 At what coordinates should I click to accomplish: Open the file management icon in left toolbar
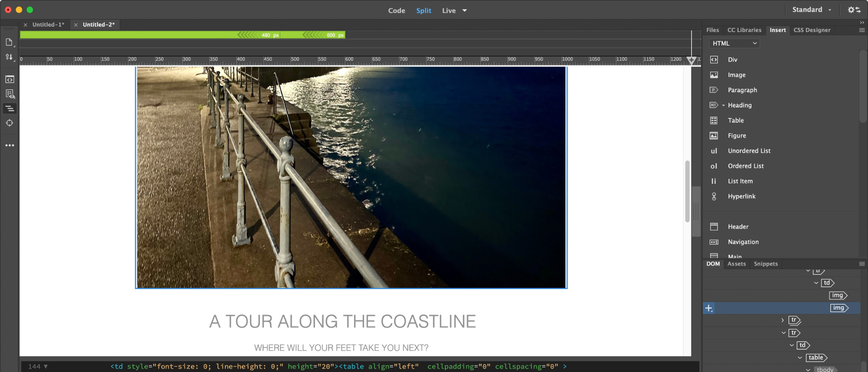click(10, 57)
